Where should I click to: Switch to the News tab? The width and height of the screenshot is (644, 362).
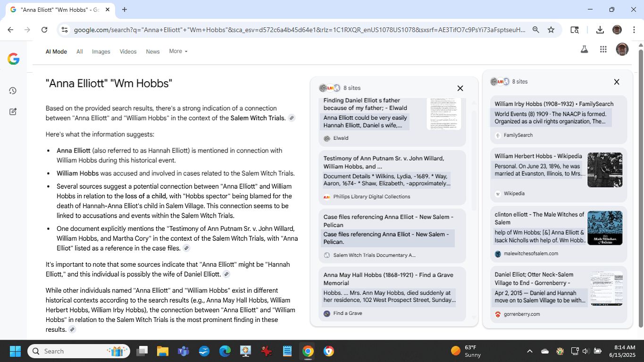click(x=152, y=52)
